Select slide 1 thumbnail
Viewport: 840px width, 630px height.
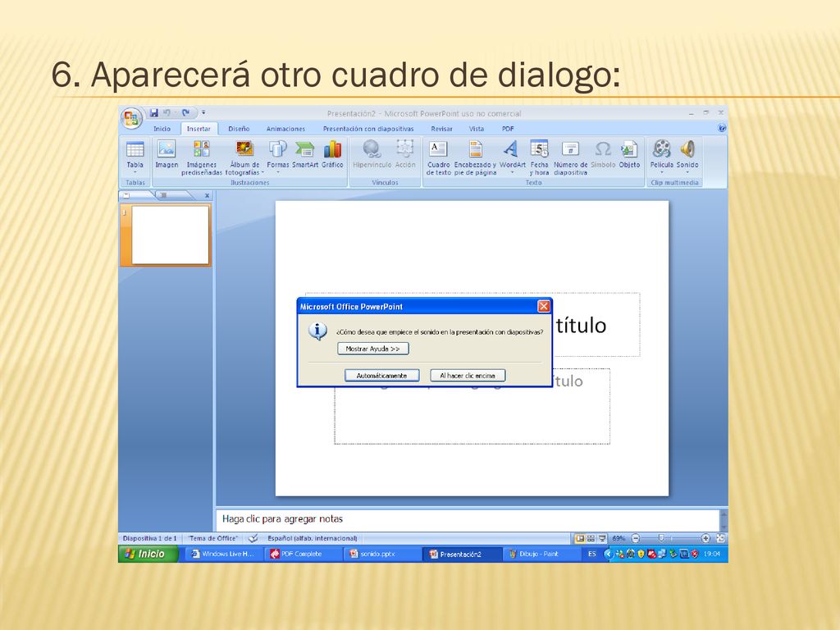[170, 235]
